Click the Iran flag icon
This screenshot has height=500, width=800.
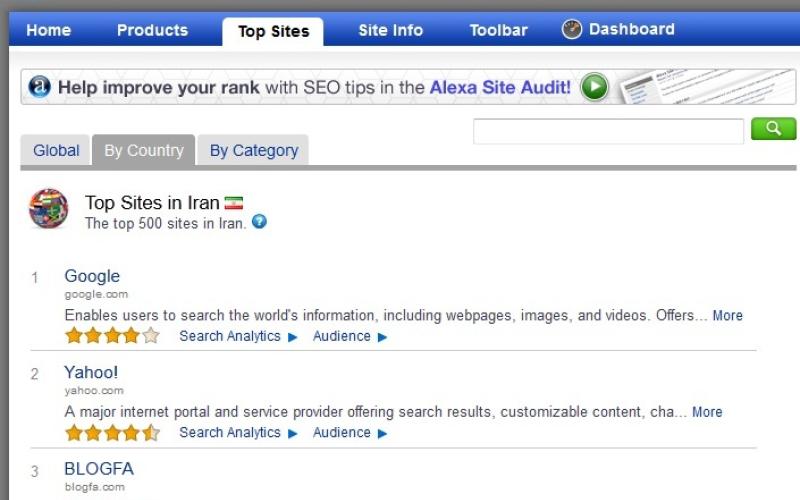234,203
